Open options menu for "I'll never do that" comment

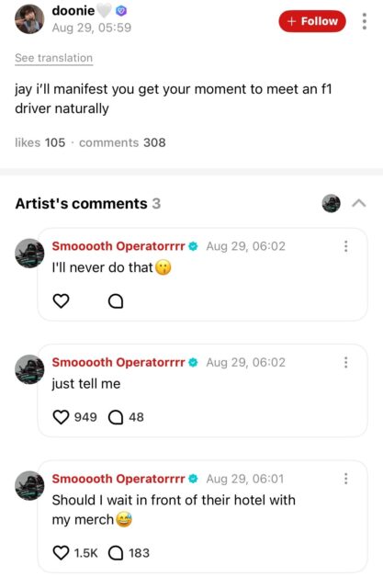point(346,246)
